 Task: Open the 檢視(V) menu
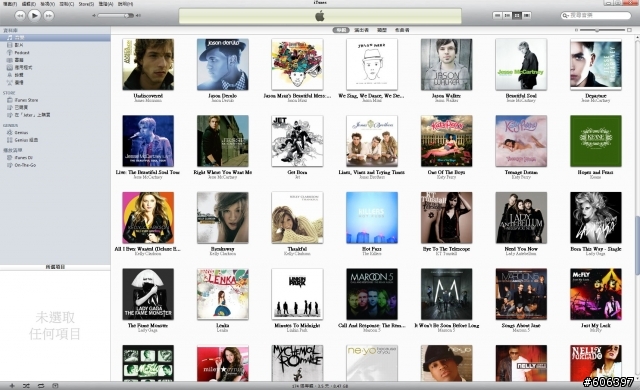coord(47,4)
